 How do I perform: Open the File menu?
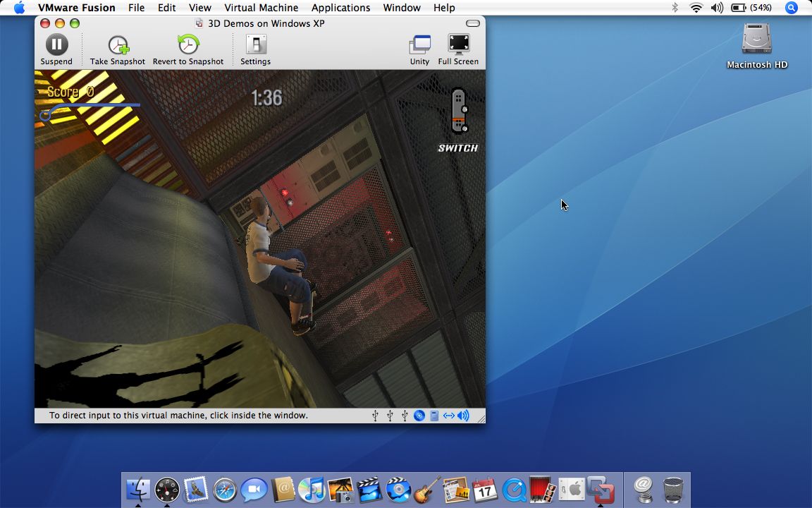tap(136, 8)
